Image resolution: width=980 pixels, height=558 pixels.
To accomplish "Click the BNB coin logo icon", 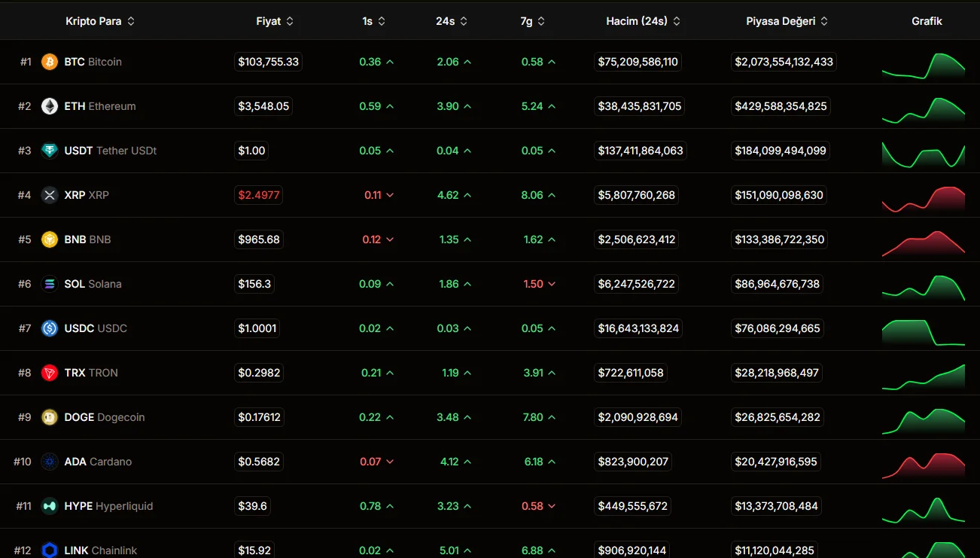I will [50, 239].
